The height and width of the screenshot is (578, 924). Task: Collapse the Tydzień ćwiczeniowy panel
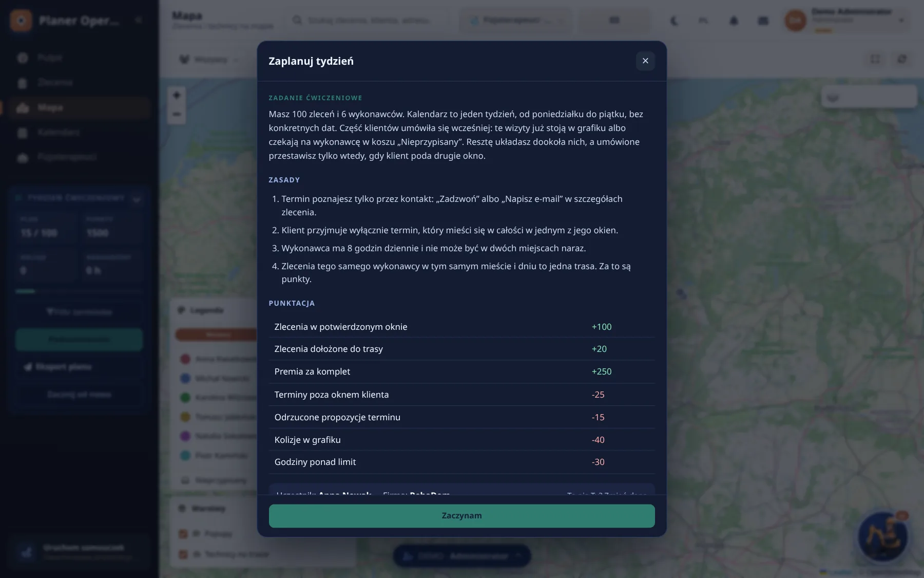tap(137, 199)
